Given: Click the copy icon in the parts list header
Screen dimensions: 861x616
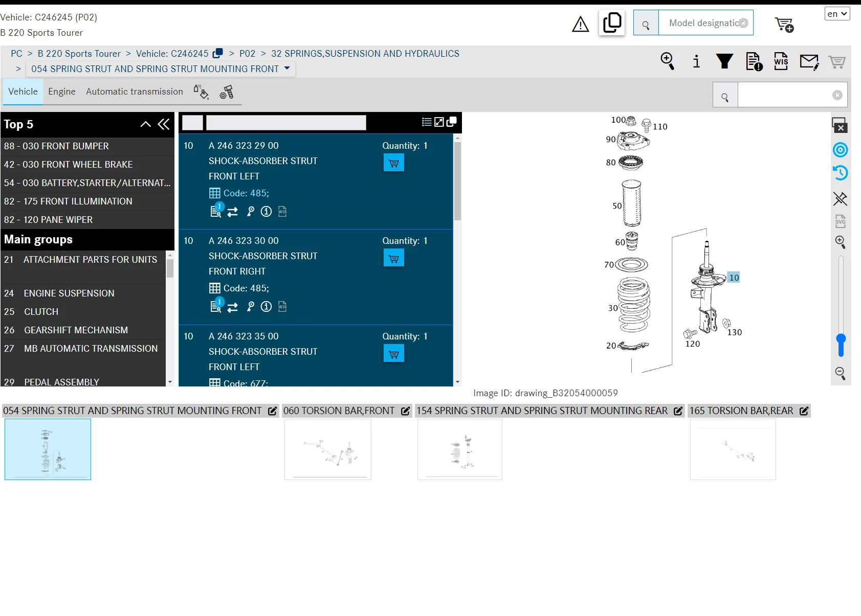Looking at the screenshot, I should tap(451, 122).
